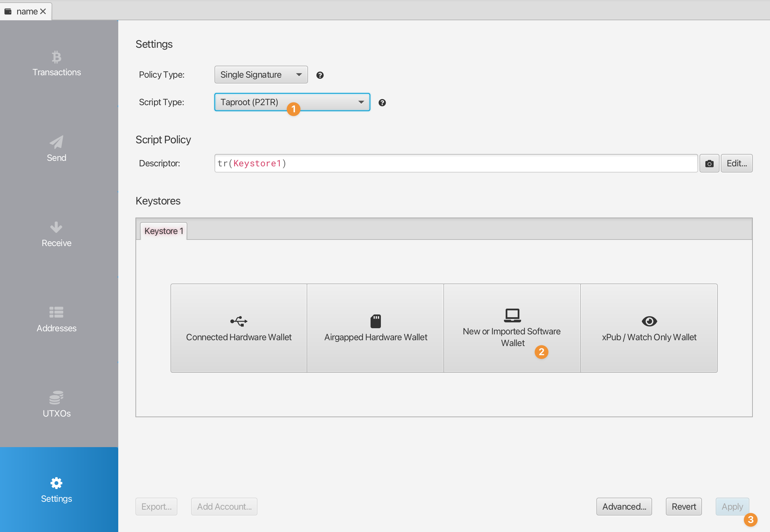This screenshot has height=532, width=770.
Task: Open the Receive sidebar section
Action: (x=57, y=234)
